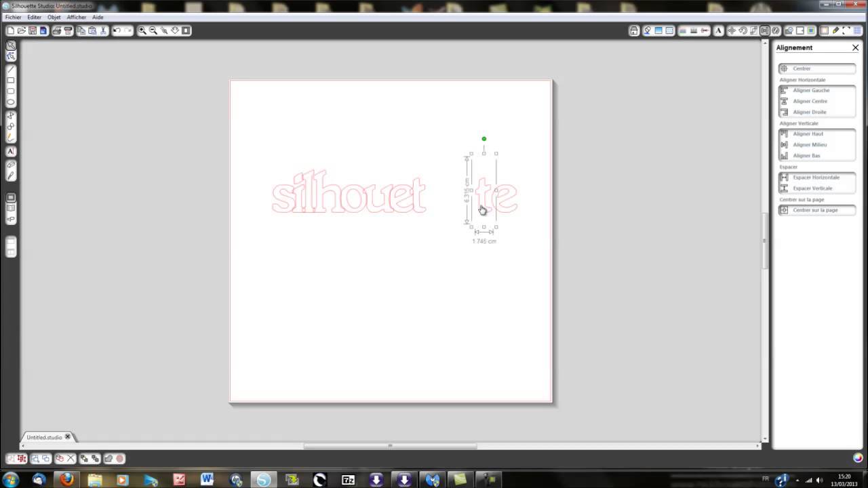Image resolution: width=868 pixels, height=488 pixels.
Task: Click the Paste icon
Action: pos(92,30)
